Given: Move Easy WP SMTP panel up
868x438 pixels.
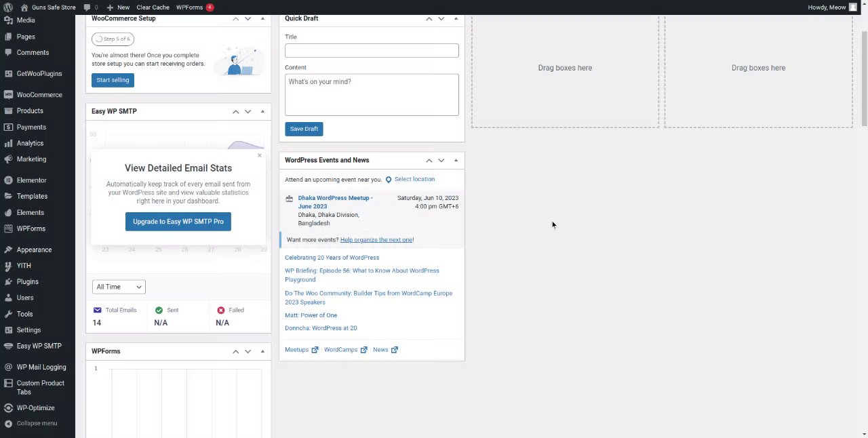Looking at the screenshot, I should [235, 111].
